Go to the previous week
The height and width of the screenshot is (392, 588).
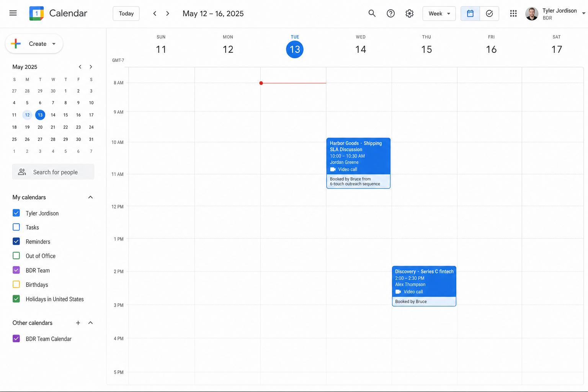[x=155, y=13]
